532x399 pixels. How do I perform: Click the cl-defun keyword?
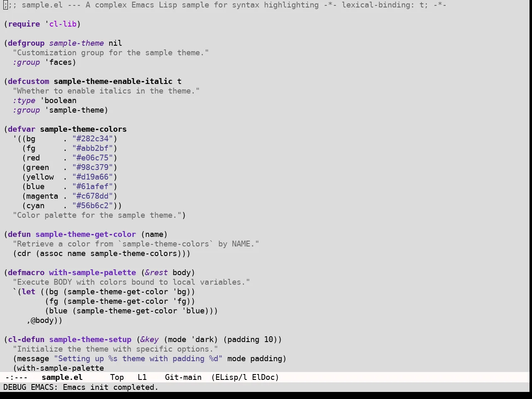[26, 340]
